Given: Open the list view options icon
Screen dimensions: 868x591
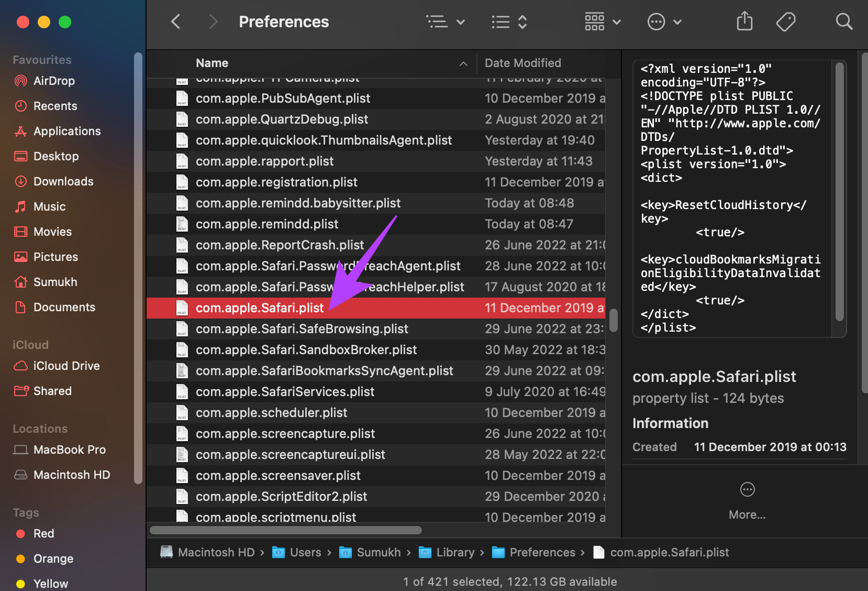Looking at the screenshot, I should coord(437,21).
